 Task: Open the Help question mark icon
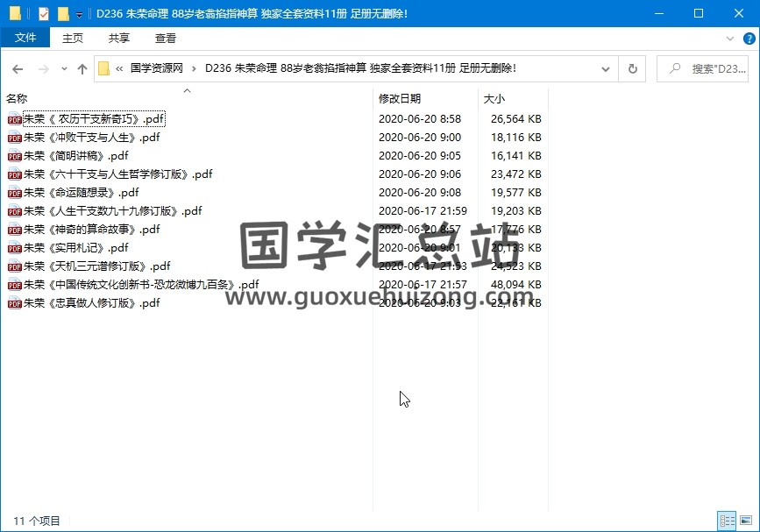[748, 39]
